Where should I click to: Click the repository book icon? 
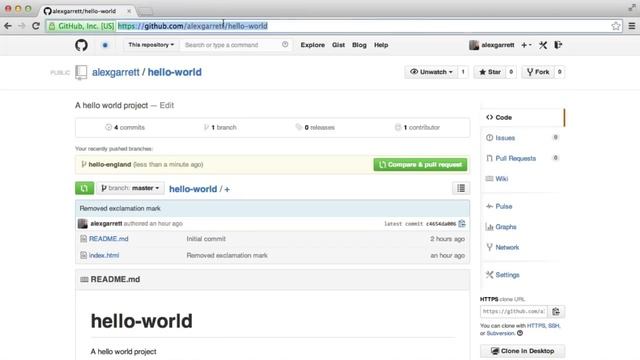(x=81, y=73)
